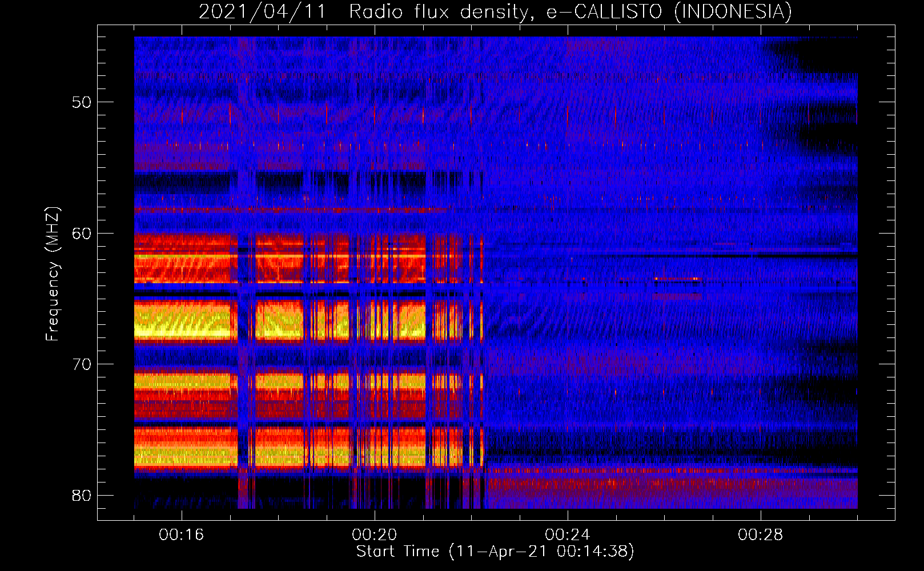The width and height of the screenshot is (924, 571).
Task: Click the 00:28 time tick label
Action: pos(761,535)
